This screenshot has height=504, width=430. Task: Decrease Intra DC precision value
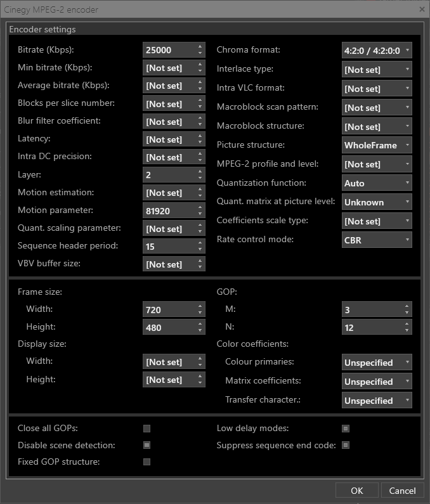click(200, 160)
